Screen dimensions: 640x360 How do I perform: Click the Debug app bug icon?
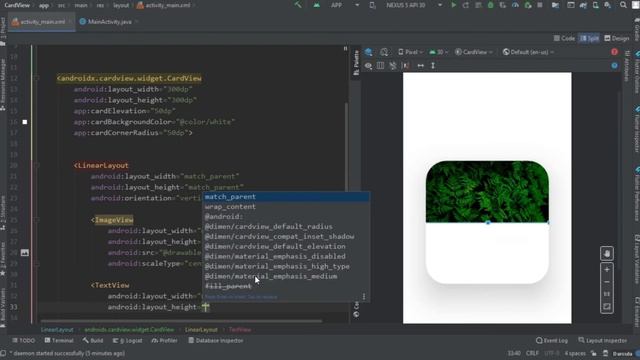click(491, 5)
